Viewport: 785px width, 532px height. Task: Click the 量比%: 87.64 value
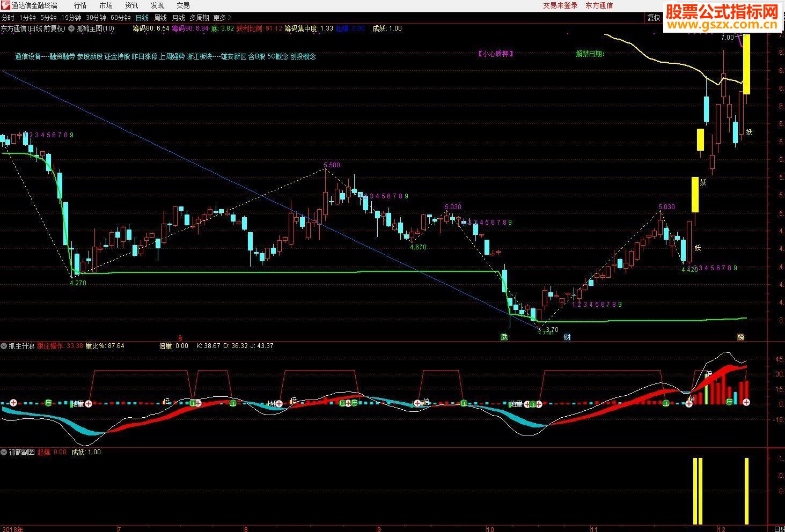pos(105,346)
